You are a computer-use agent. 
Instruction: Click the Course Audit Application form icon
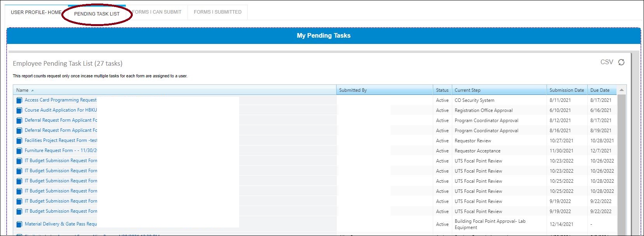point(19,110)
